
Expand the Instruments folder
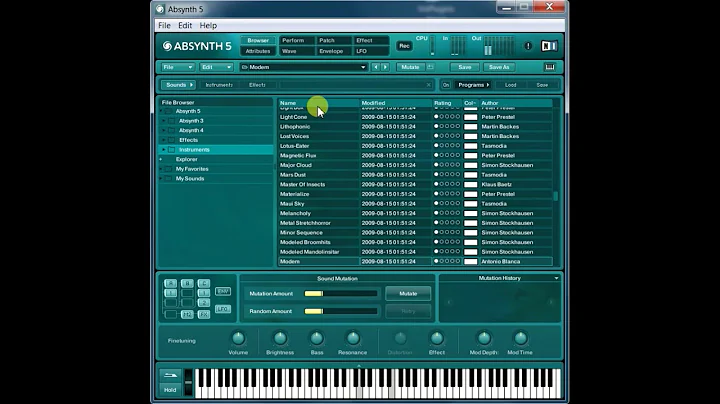(164, 150)
